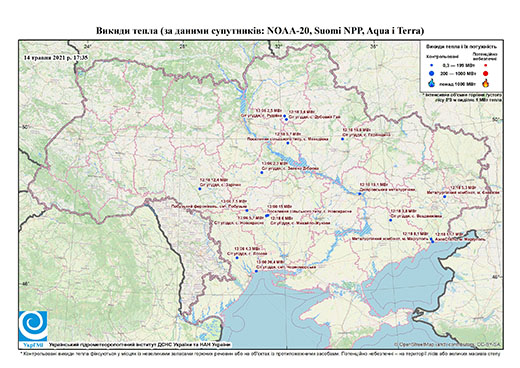Select the 15 MW heat emission marker
The image size is (520, 368).
267,216
